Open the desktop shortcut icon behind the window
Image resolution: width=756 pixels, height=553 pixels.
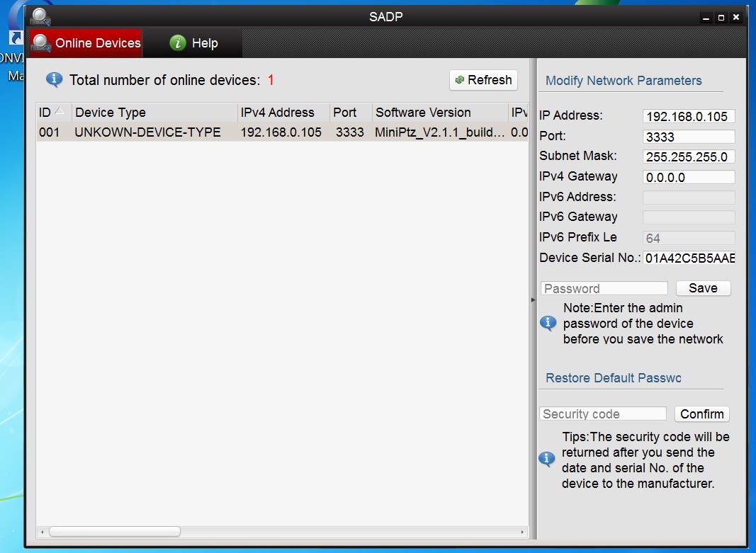(13, 35)
